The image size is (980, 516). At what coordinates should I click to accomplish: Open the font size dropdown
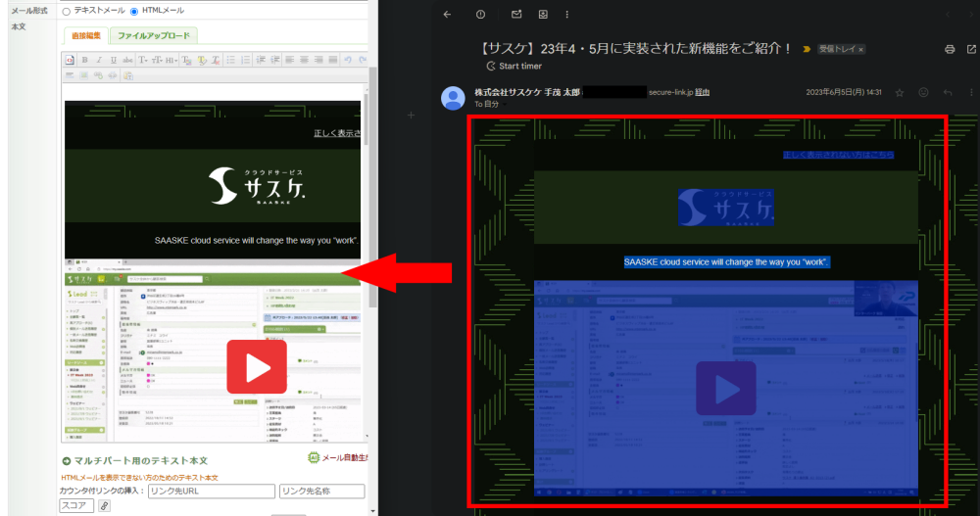coord(158,60)
